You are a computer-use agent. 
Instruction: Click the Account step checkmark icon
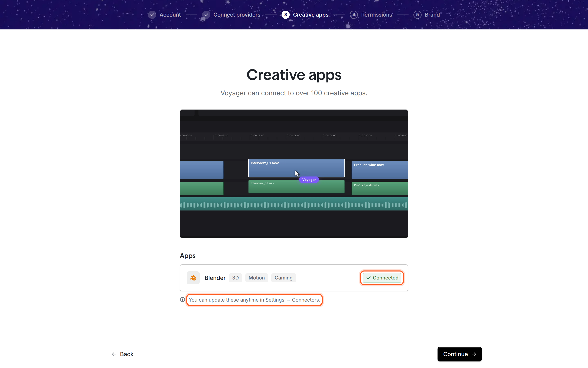[x=152, y=15]
